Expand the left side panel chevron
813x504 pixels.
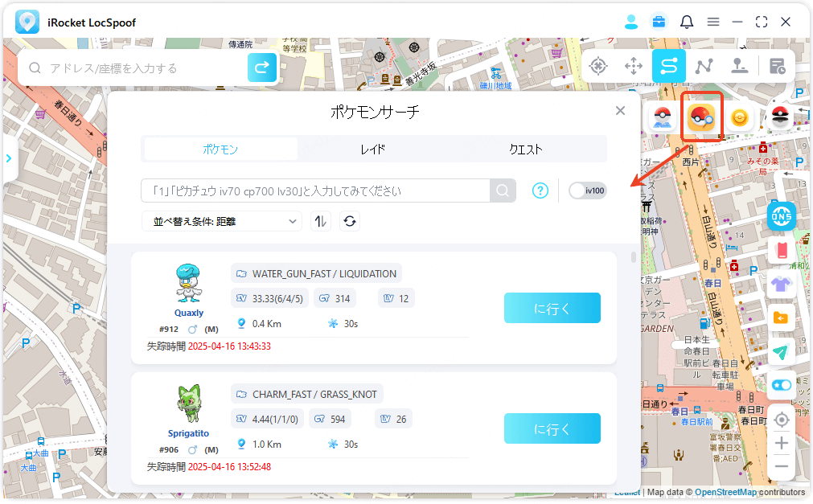click(9, 158)
